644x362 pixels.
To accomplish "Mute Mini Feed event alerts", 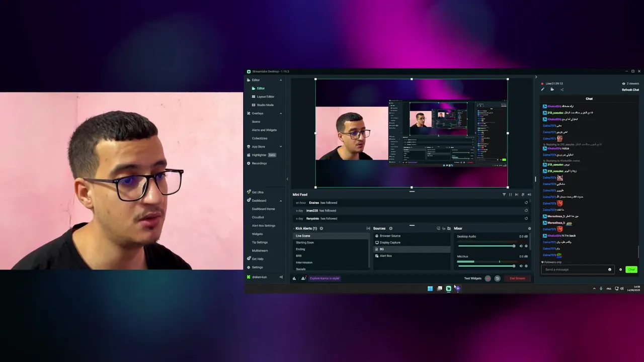I will 523,195.
